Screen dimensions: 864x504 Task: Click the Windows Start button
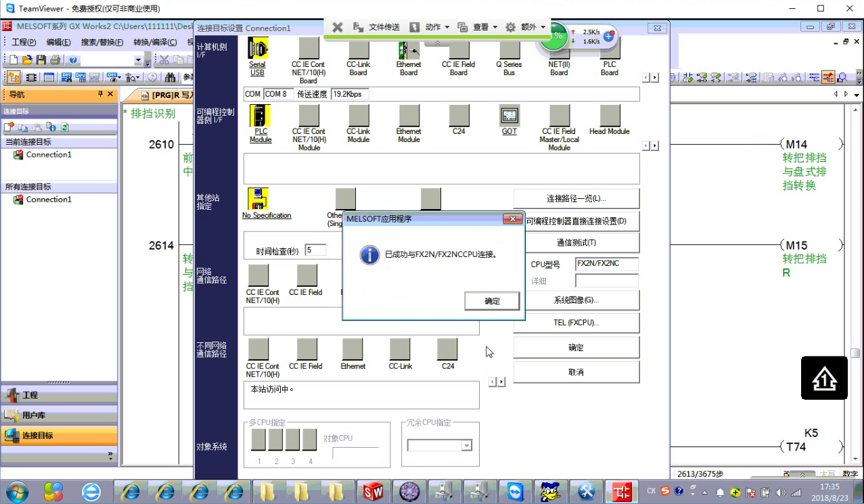[18, 492]
